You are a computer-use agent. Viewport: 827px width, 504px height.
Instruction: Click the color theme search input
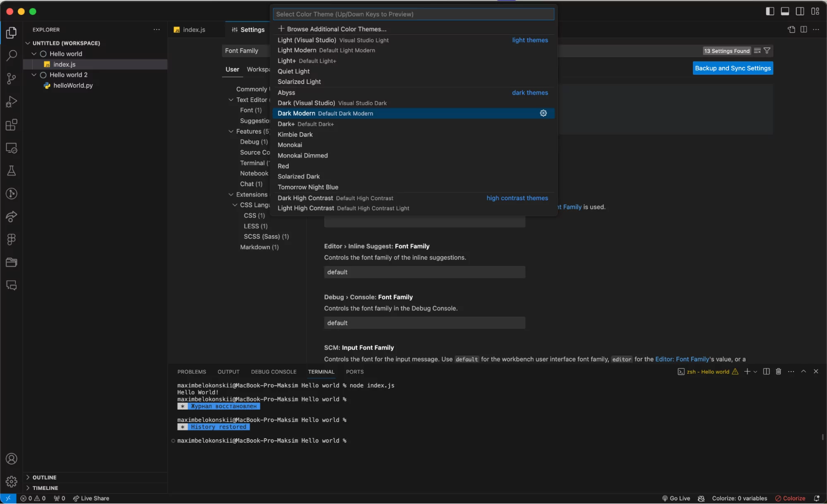click(x=413, y=14)
